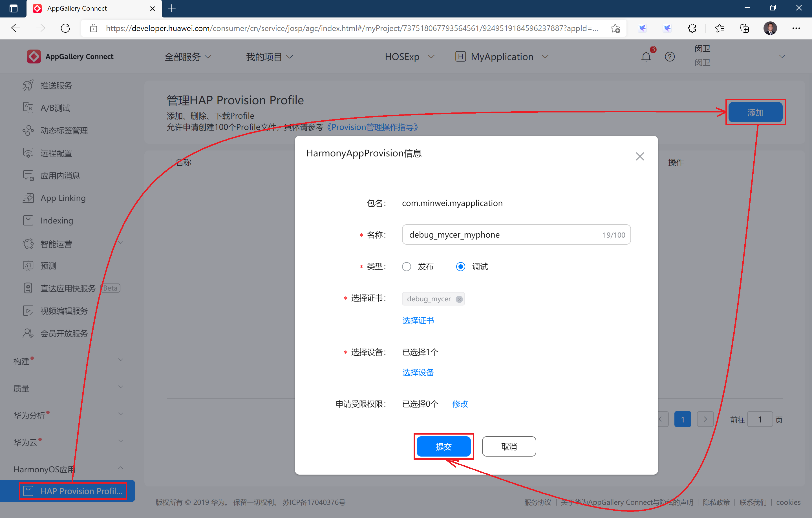Open the Provision管理操作指导 guide link
The image size is (812, 518).
(x=373, y=127)
